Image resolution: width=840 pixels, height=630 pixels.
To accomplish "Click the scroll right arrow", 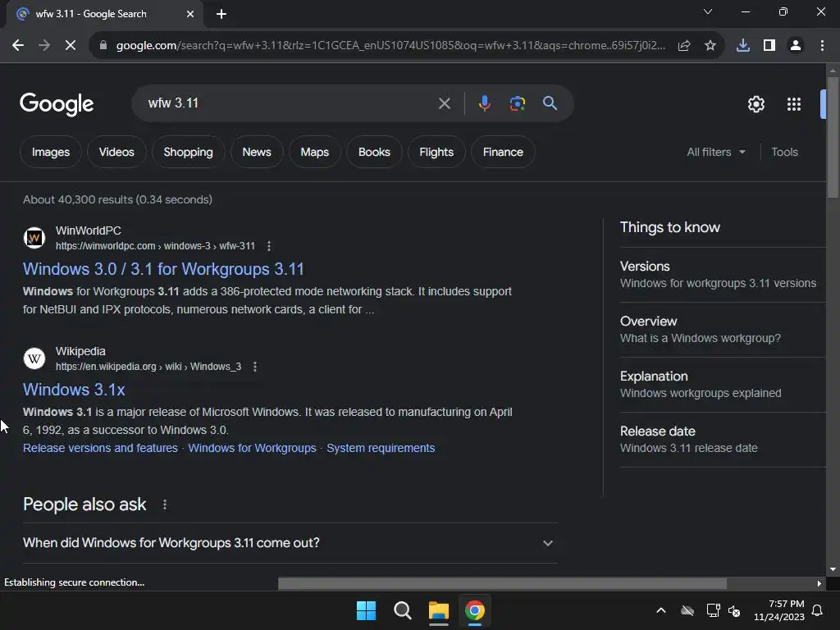I will tap(819, 583).
